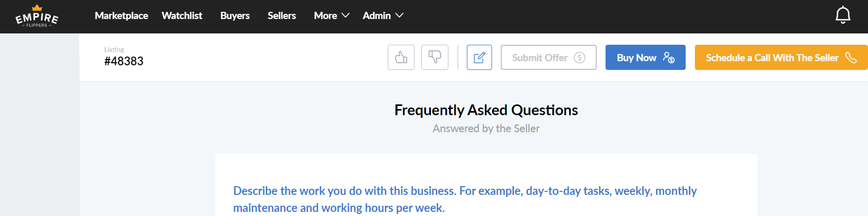Open the Watchlist nav item
Viewport: 868px width, 216px height.
[x=182, y=16]
